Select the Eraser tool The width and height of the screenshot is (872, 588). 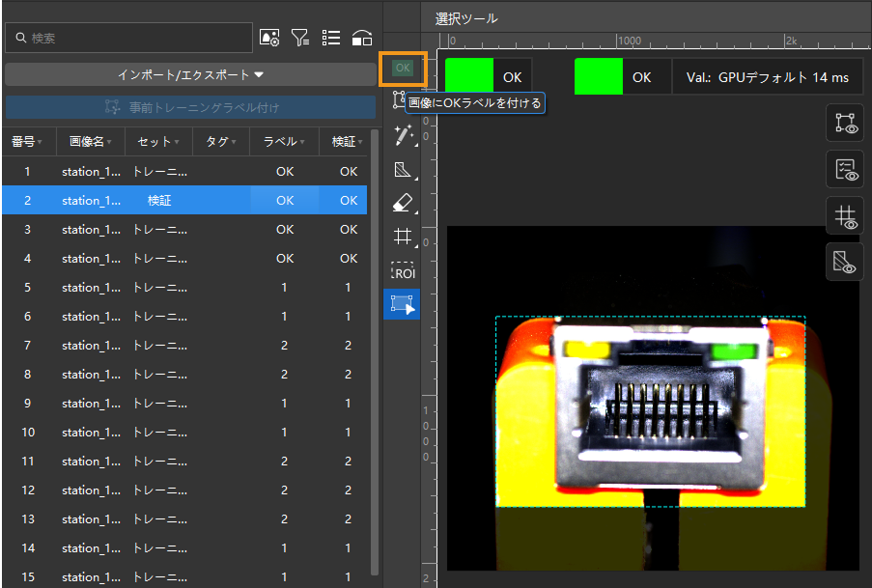403,204
